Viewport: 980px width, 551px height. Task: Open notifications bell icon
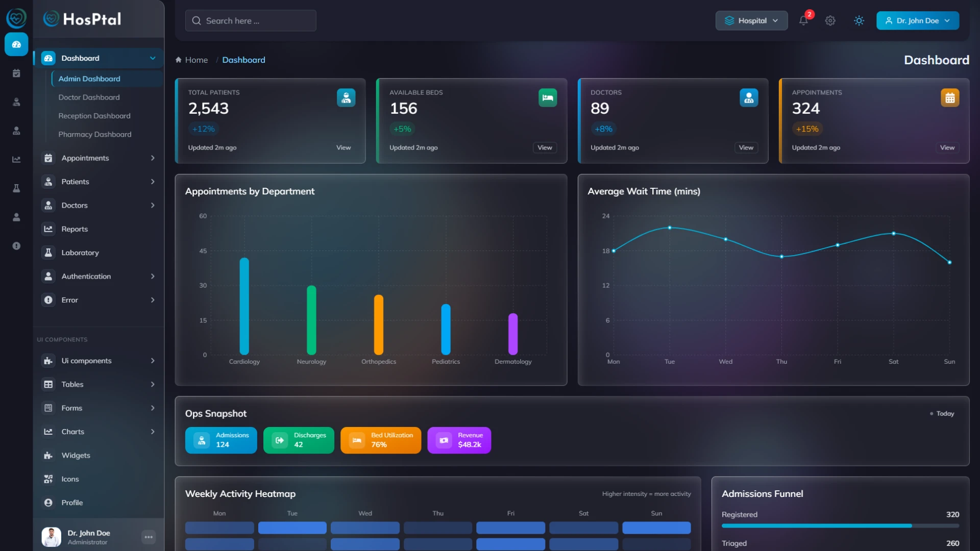point(803,20)
